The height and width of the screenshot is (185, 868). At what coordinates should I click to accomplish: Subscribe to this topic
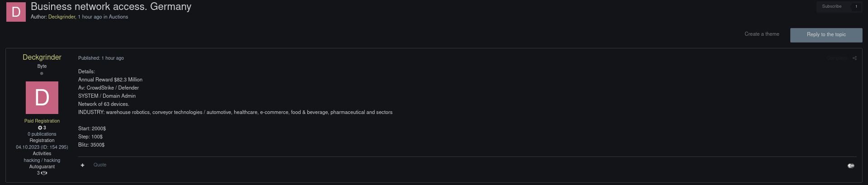[832, 6]
